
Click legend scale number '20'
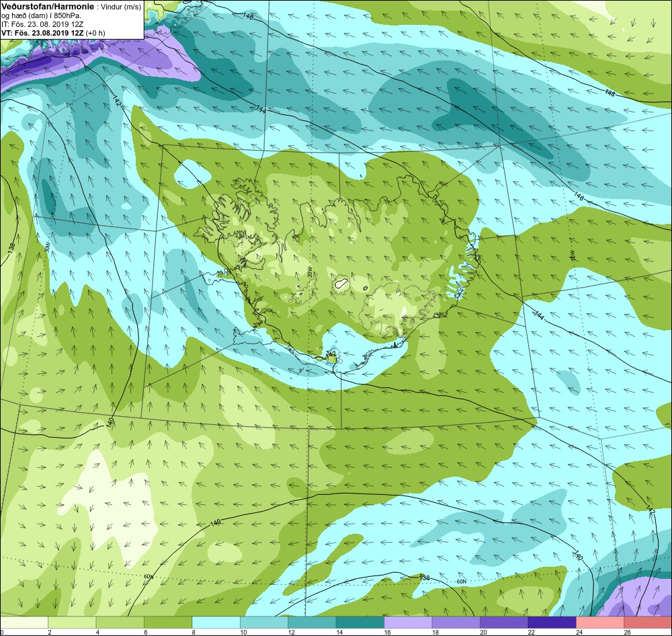(x=483, y=632)
